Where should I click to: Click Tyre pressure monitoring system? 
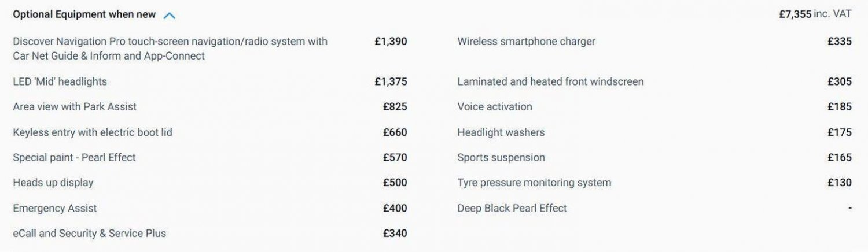point(534,183)
